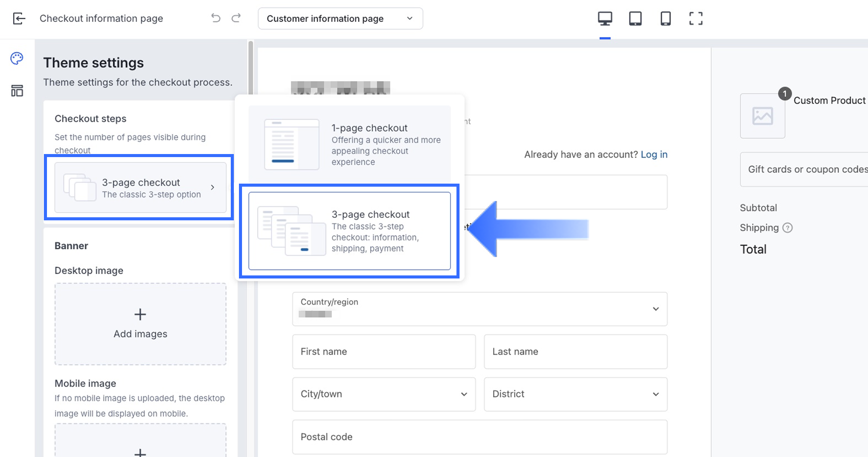Viewport: 868px width, 457px height.
Task: Click the Postal code field
Action: (479, 437)
